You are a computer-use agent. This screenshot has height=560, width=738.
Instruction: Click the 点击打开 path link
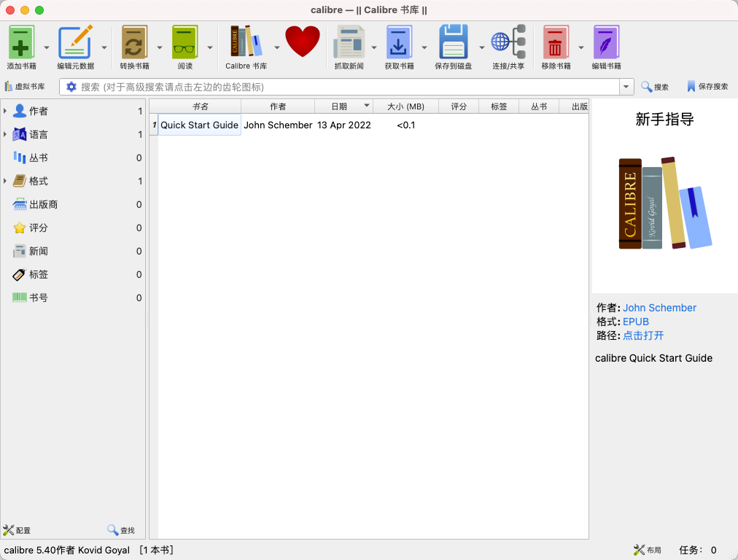[643, 335]
